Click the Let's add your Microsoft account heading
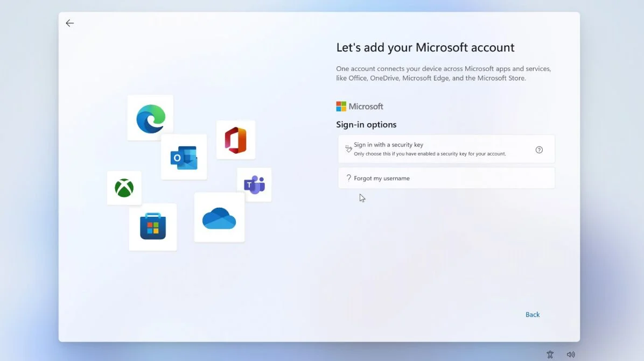The width and height of the screenshot is (644, 361). tap(425, 47)
